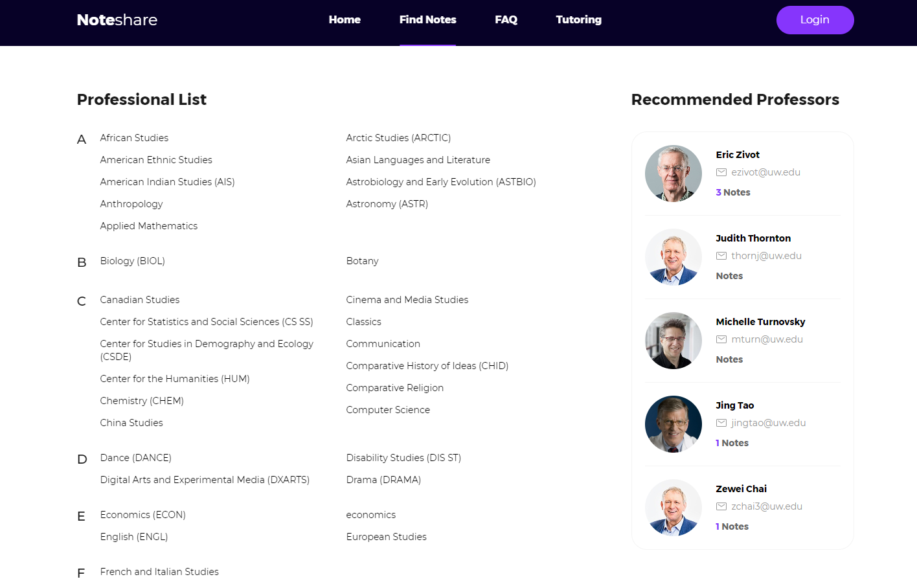Click the mail icon next to thornj@uw.edu
This screenshot has width=917, height=588.
coord(721,256)
